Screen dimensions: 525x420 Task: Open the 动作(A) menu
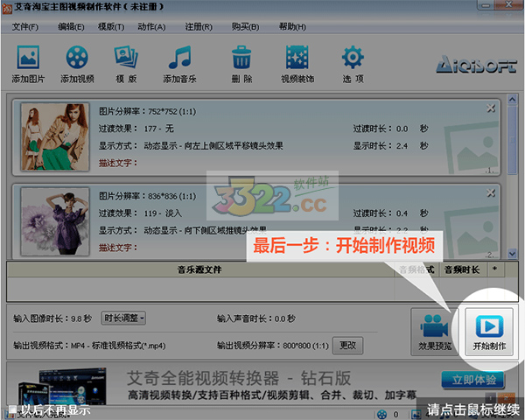tap(151, 27)
